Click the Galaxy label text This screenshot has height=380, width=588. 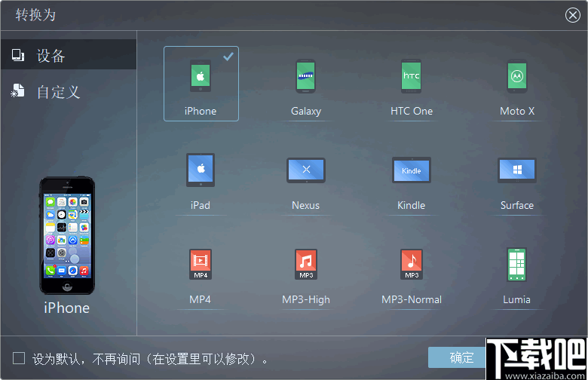click(306, 112)
